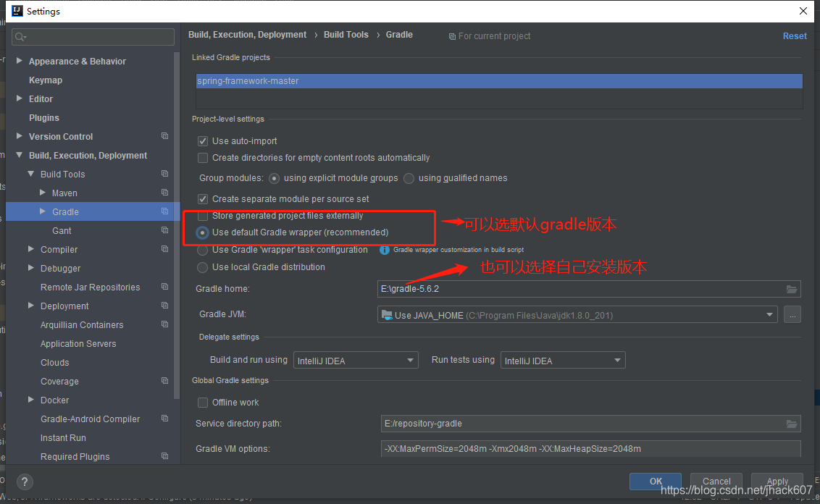Expand the Compiler node
The height and width of the screenshot is (504, 820).
[x=31, y=249]
